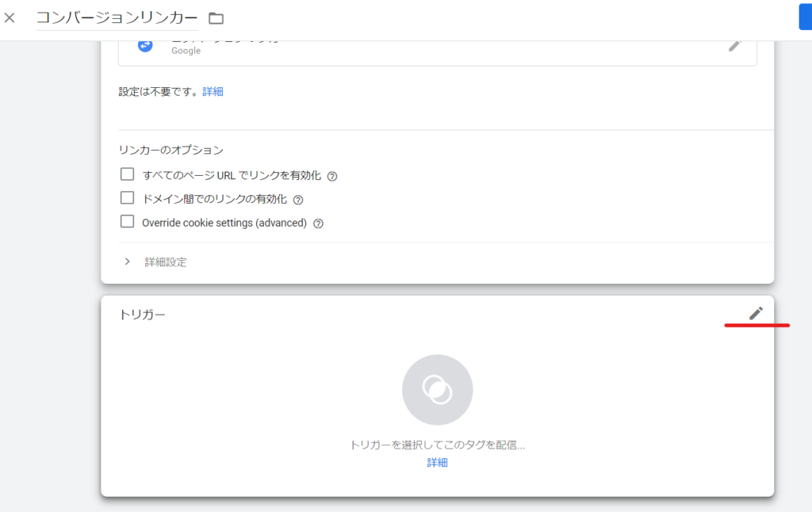
Task: Close the tag editor with the X
Action: 10,17
